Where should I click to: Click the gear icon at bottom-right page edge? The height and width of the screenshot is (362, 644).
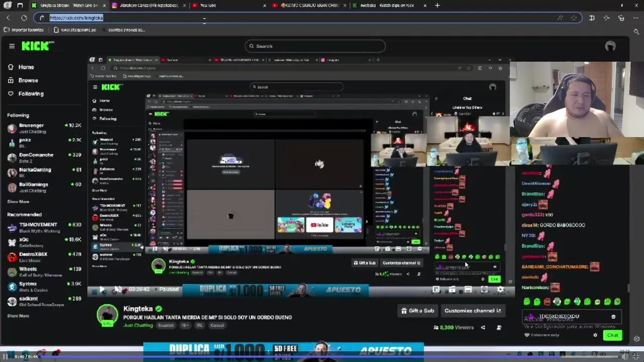636,339
